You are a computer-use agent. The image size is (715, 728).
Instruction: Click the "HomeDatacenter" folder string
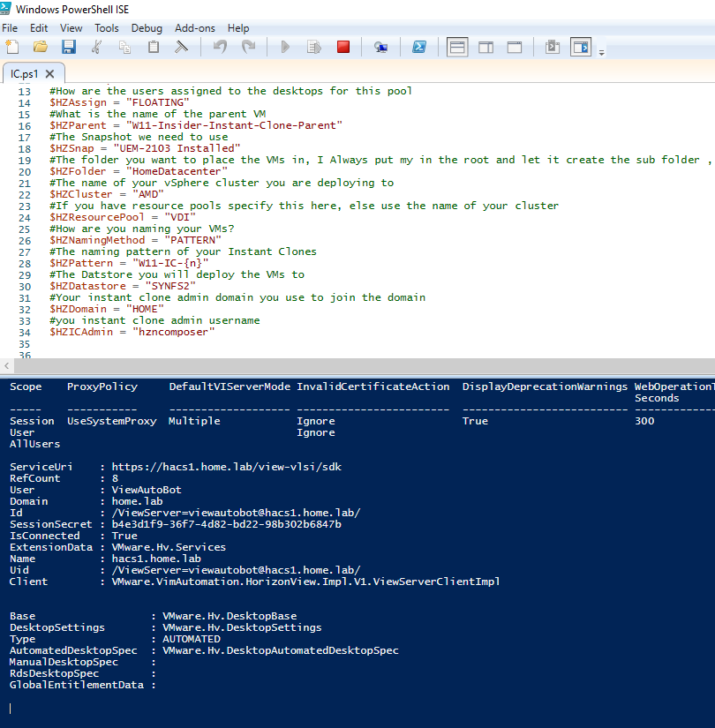click(x=177, y=171)
